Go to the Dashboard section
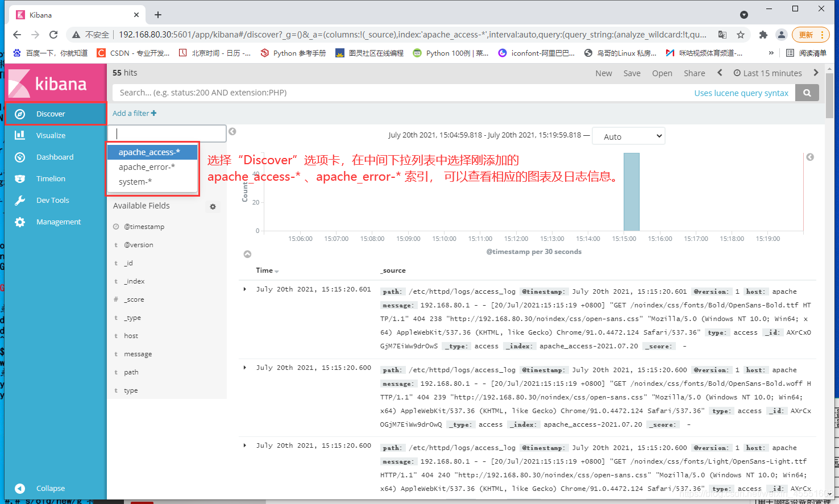Screen dimensions: 839x504 [x=55, y=157]
